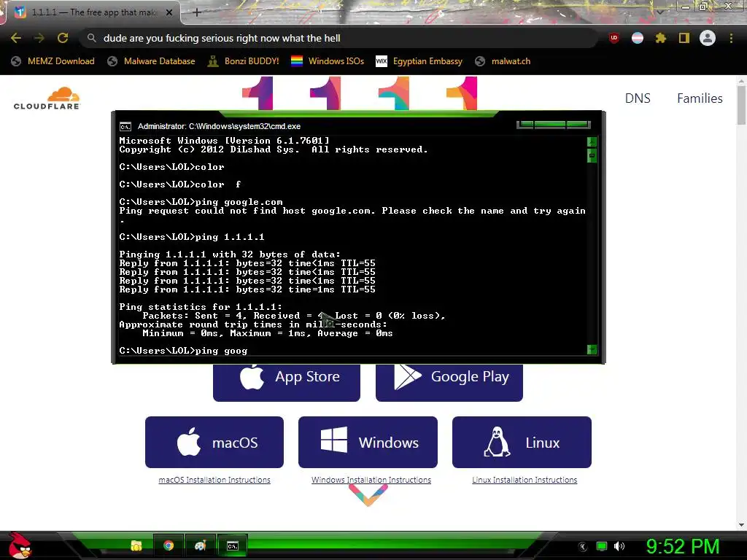Click the cmd window scrollbar thumb

click(592, 155)
